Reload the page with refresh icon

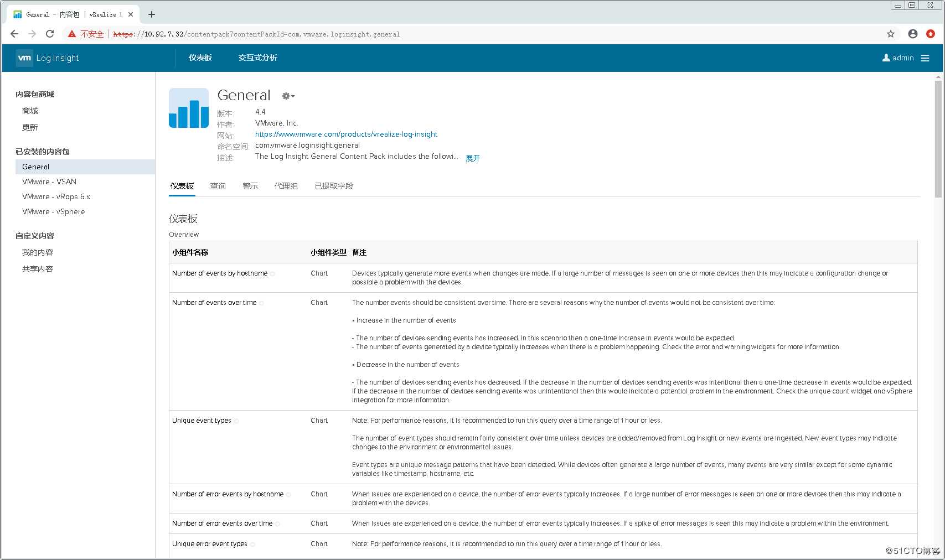click(50, 34)
